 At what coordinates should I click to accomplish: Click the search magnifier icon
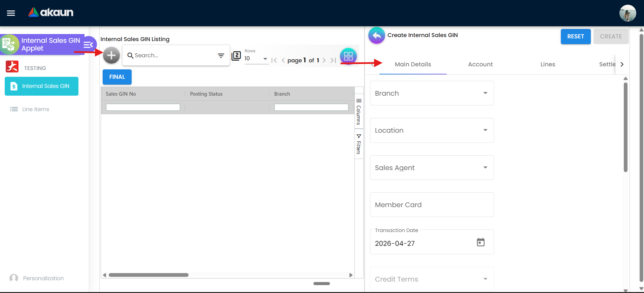(130, 56)
